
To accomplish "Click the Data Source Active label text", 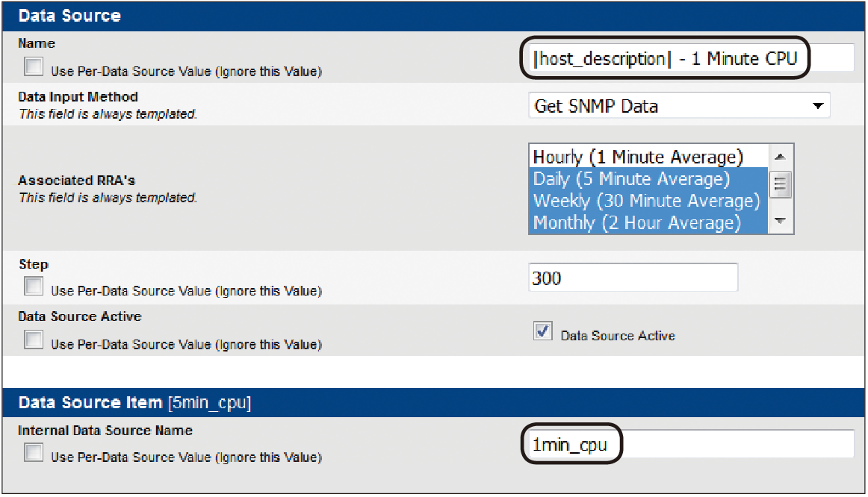I will point(618,336).
